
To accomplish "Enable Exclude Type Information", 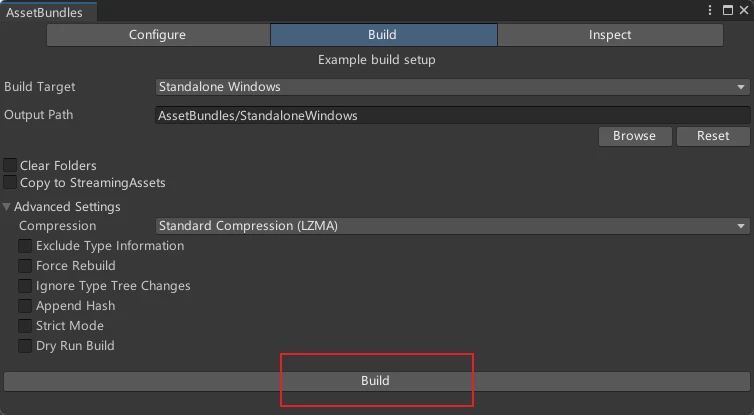I will 25,246.
